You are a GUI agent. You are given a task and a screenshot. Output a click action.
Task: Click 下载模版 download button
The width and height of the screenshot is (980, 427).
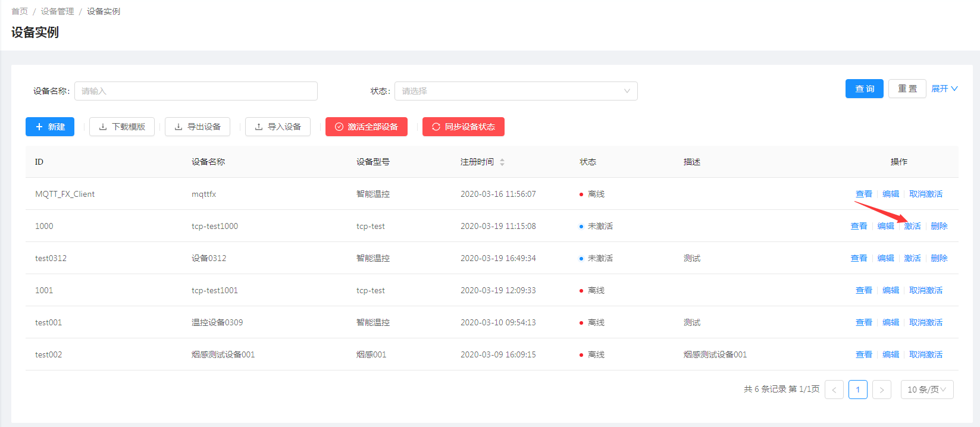coord(122,127)
